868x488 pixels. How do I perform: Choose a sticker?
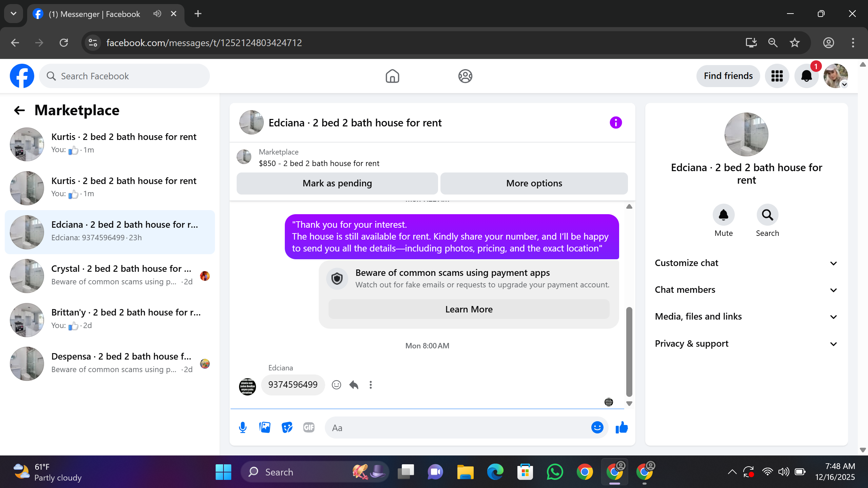point(287,427)
